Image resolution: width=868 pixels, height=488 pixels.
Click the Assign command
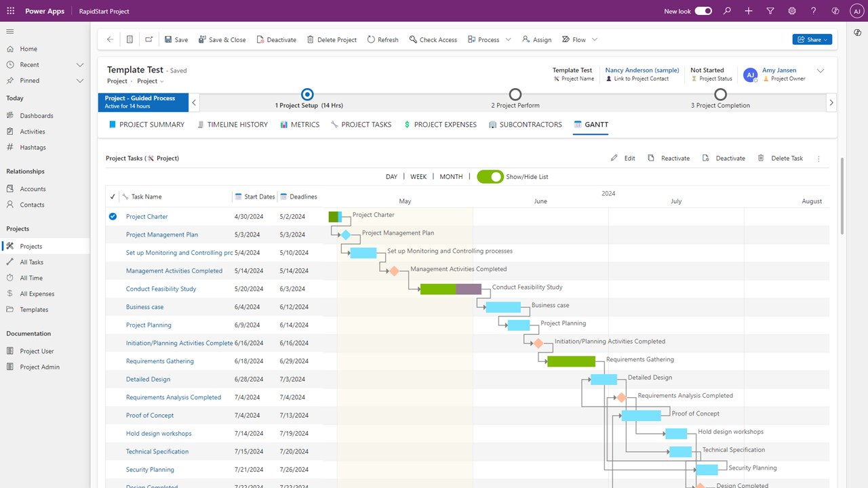click(536, 39)
